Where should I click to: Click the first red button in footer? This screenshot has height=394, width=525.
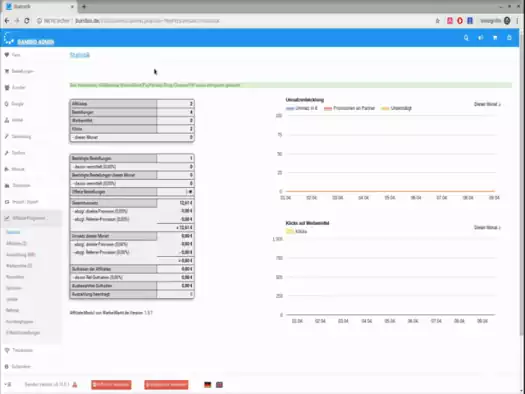pyautogui.click(x=111, y=385)
